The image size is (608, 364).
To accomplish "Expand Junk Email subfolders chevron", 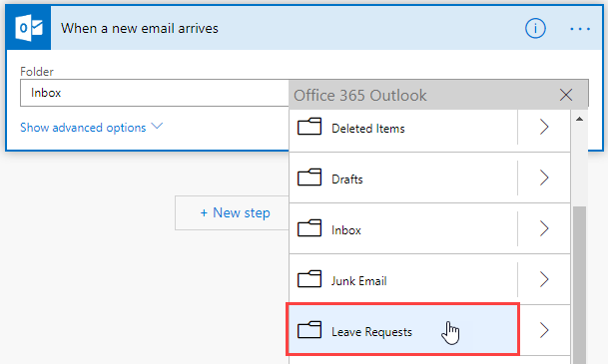I will tap(544, 279).
